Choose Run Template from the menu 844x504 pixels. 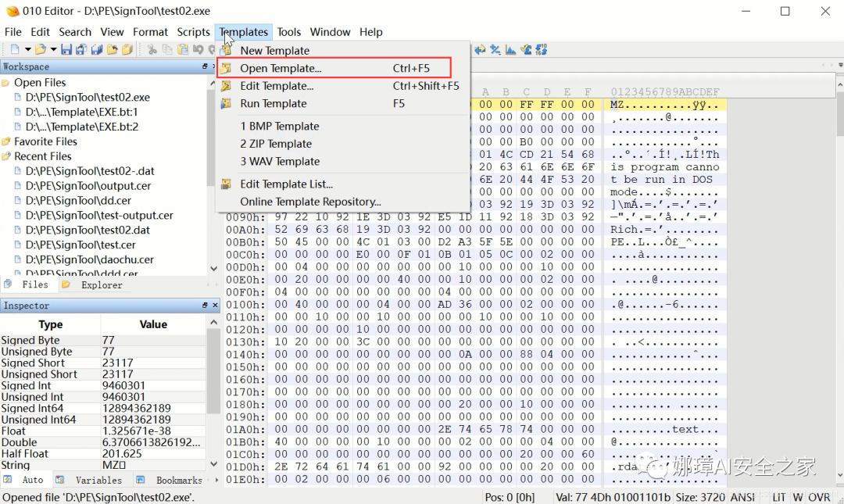pyautogui.click(x=343, y=103)
